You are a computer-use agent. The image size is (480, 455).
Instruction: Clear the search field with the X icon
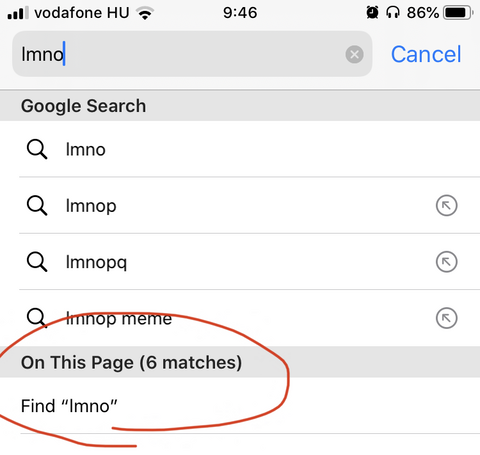tap(354, 54)
